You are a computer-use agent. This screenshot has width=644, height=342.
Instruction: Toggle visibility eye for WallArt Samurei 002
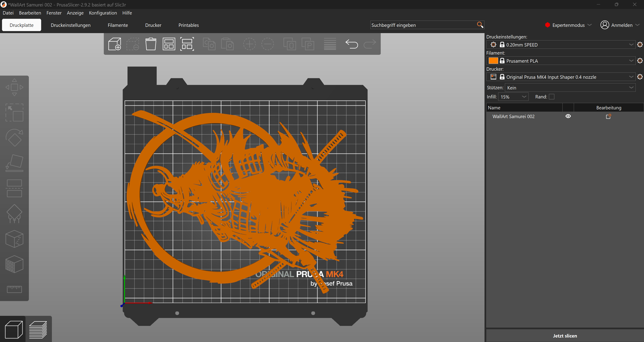pyautogui.click(x=568, y=116)
